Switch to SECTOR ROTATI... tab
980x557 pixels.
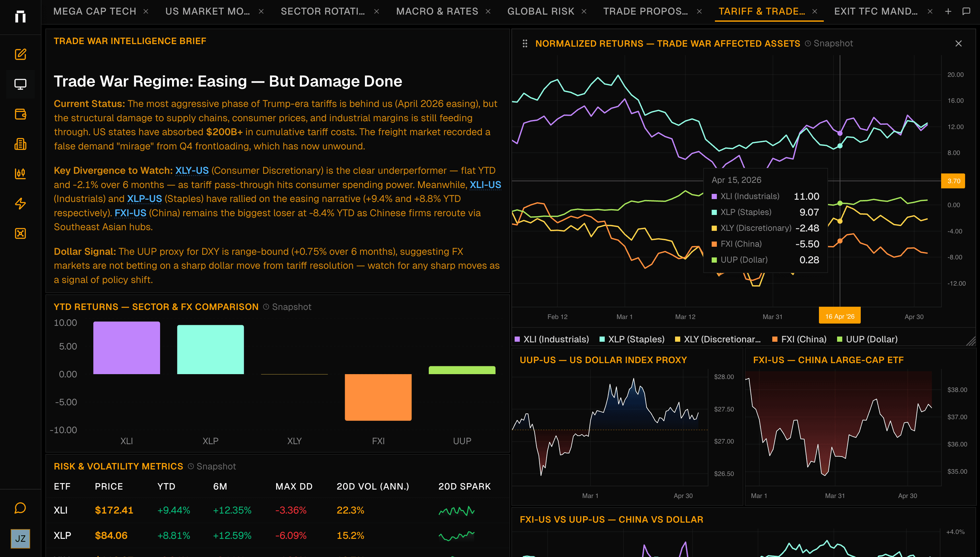(323, 11)
